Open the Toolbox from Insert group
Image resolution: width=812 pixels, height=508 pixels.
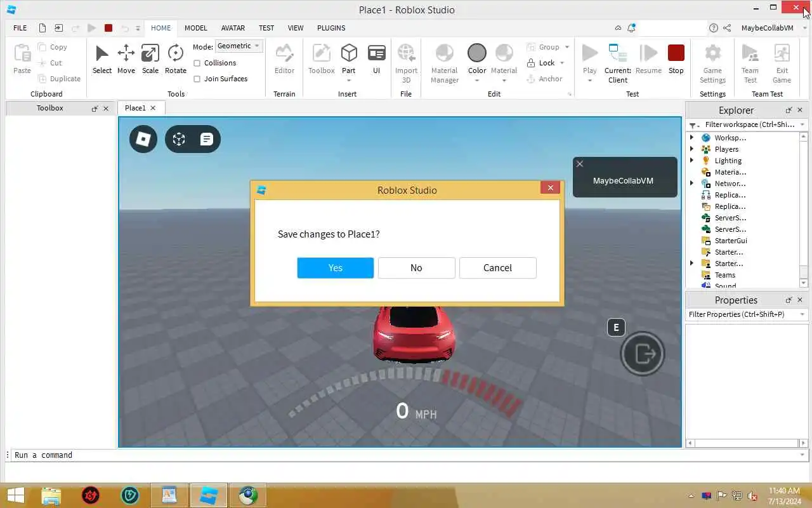pos(322,59)
